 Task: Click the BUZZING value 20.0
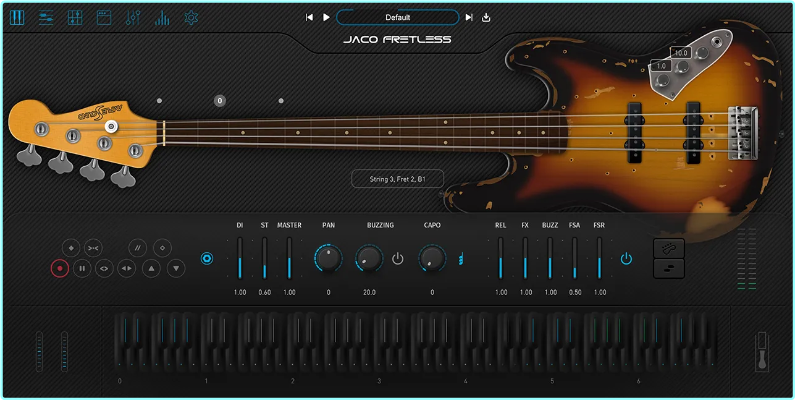pos(369,293)
